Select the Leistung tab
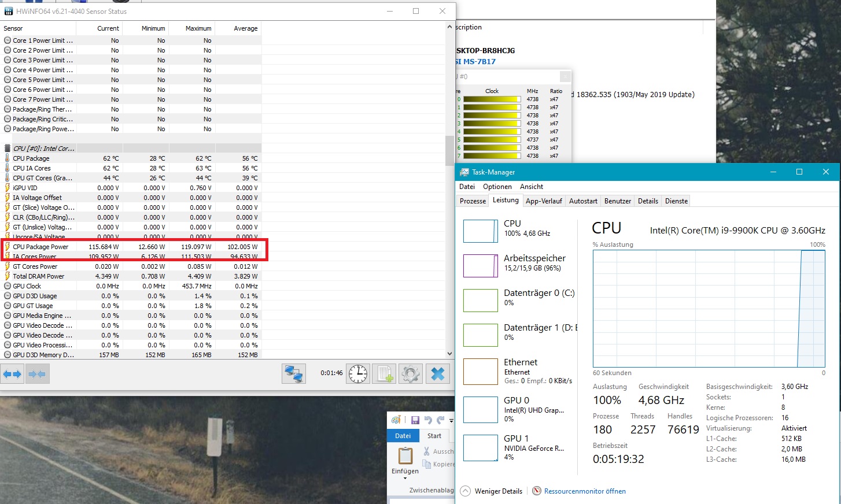The width and height of the screenshot is (841, 504). point(506,200)
